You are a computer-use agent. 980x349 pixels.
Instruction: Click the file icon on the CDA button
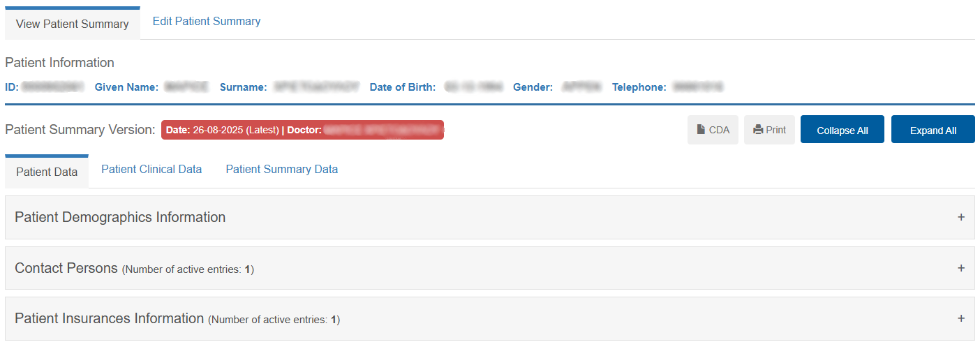point(701,130)
